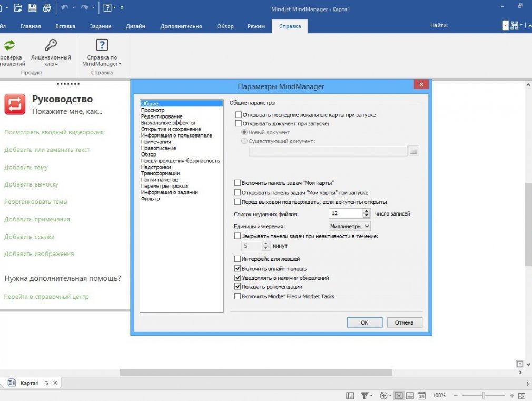Open the Вставка ribbon tab
The height and width of the screenshot is (401, 532).
click(x=65, y=26)
